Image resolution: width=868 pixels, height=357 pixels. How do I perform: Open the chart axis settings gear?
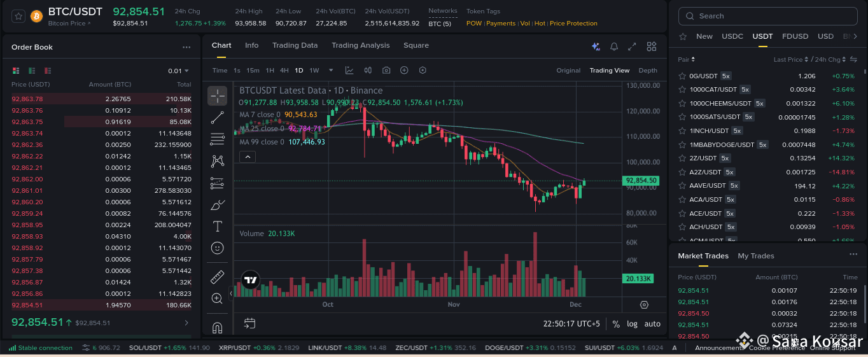pyautogui.click(x=644, y=305)
